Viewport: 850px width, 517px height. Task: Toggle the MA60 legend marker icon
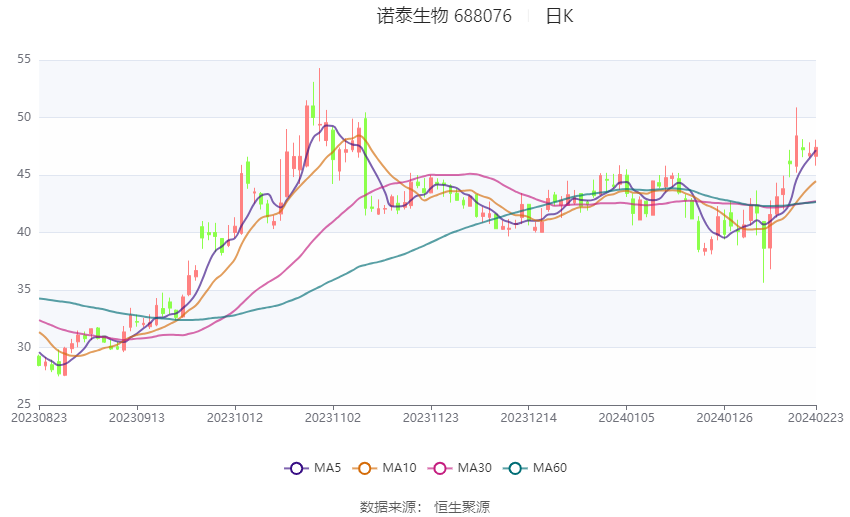(515, 468)
